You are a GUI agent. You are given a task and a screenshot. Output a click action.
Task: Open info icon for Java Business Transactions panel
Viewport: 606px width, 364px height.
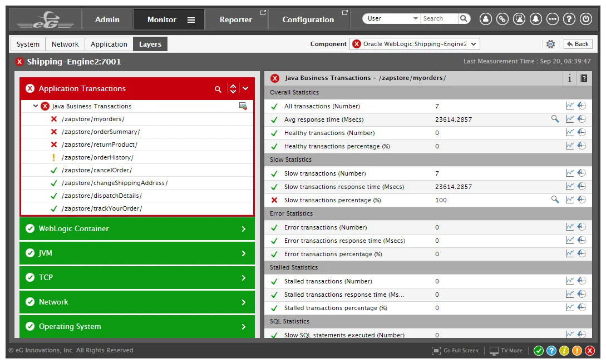click(569, 78)
